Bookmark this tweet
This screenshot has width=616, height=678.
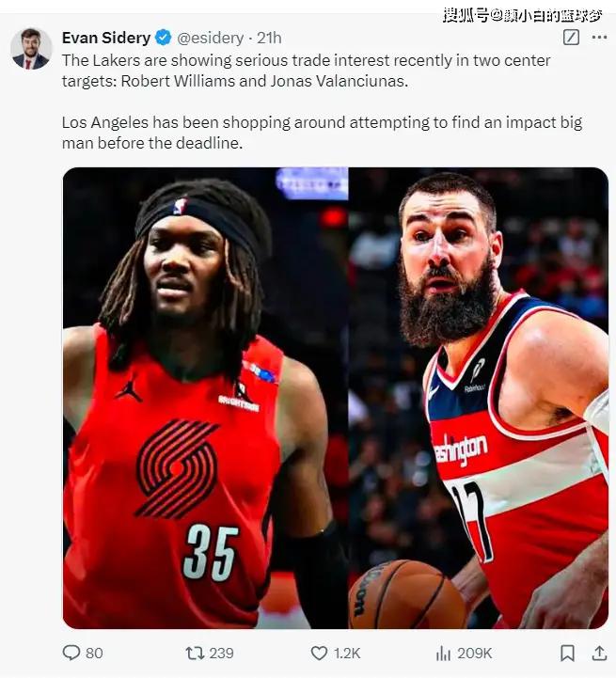pos(567,653)
